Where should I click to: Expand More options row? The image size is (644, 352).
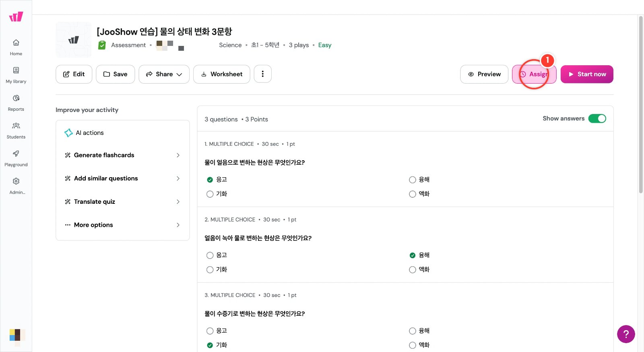122,225
